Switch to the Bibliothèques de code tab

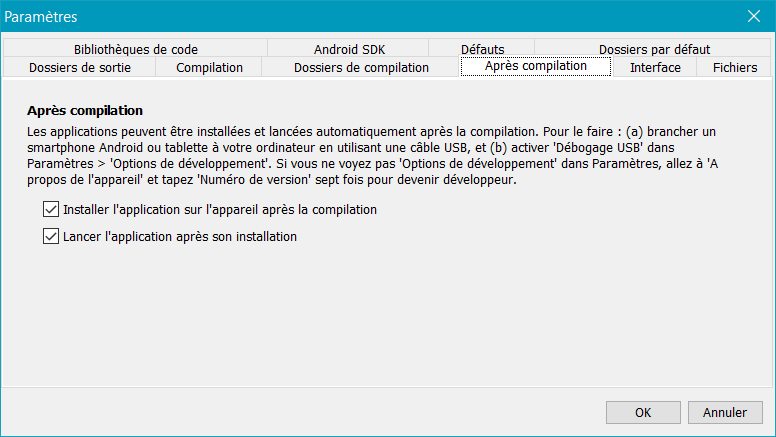(x=136, y=49)
